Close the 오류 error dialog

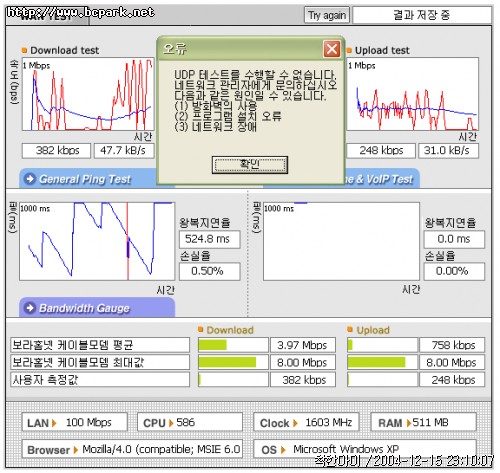tap(332, 49)
